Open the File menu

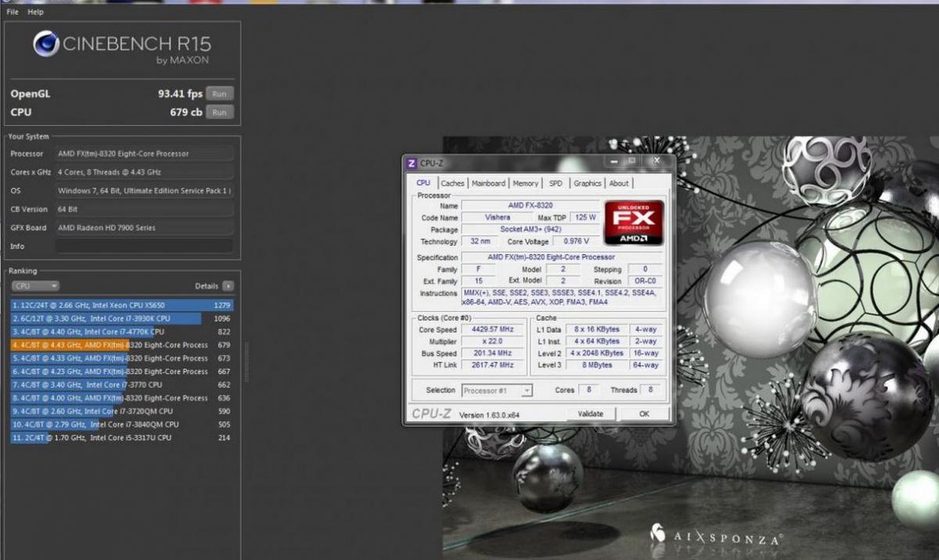point(13,13)
